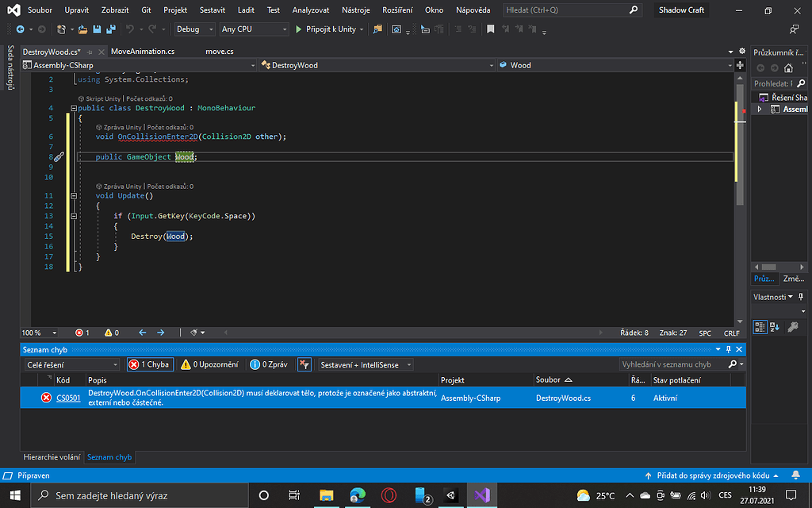The height and width of the screenshot is (508, 812).
Task: Switch to the MoveAnimation.cs tab
Action: (143, 51)
